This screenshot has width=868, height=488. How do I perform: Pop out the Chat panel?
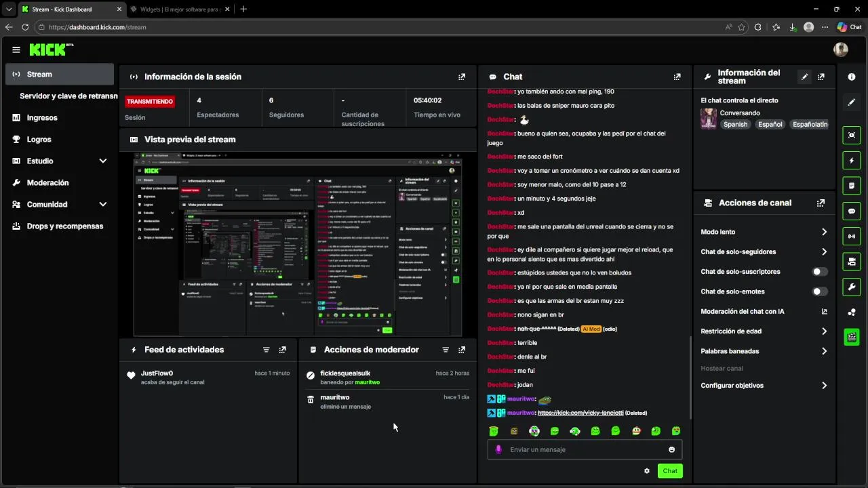coord(677,77)
